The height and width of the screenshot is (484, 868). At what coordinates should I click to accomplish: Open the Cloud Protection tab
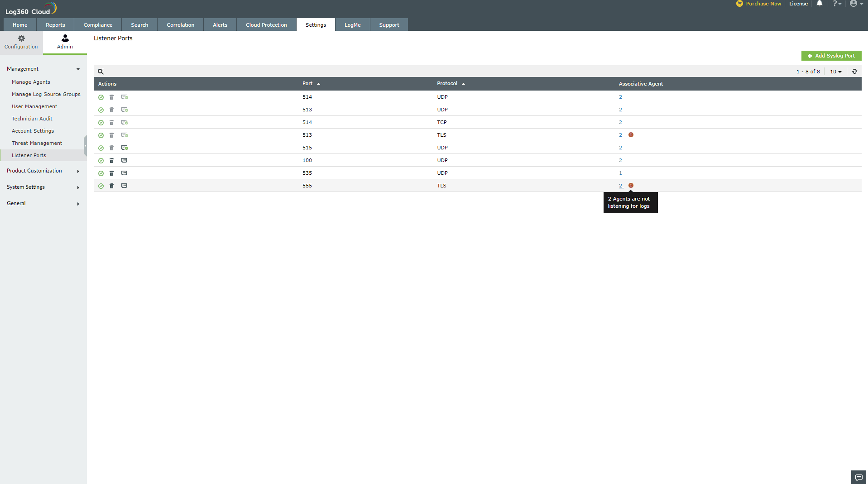266,25
